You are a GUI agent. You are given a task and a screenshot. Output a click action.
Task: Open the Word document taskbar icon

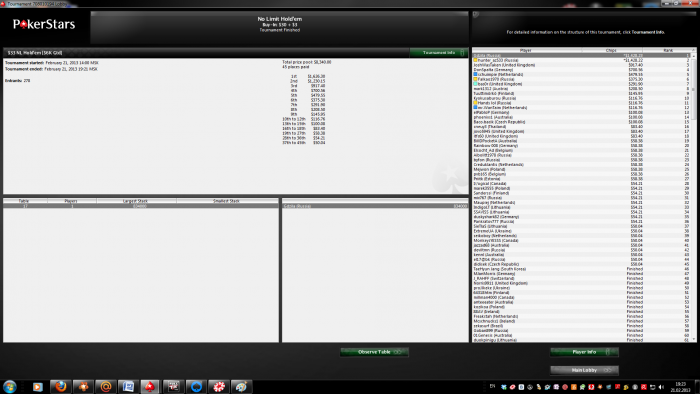click(x=128, y=386)
